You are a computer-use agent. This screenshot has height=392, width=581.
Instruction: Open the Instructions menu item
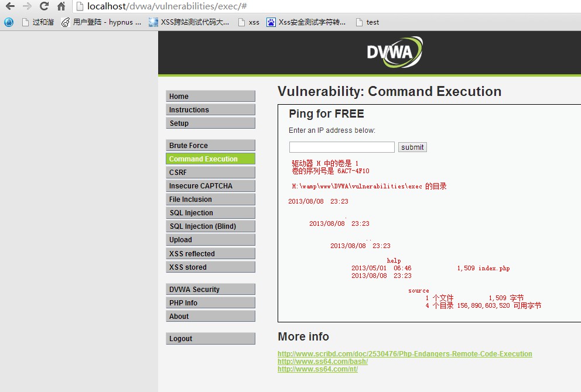pos(210,109)
